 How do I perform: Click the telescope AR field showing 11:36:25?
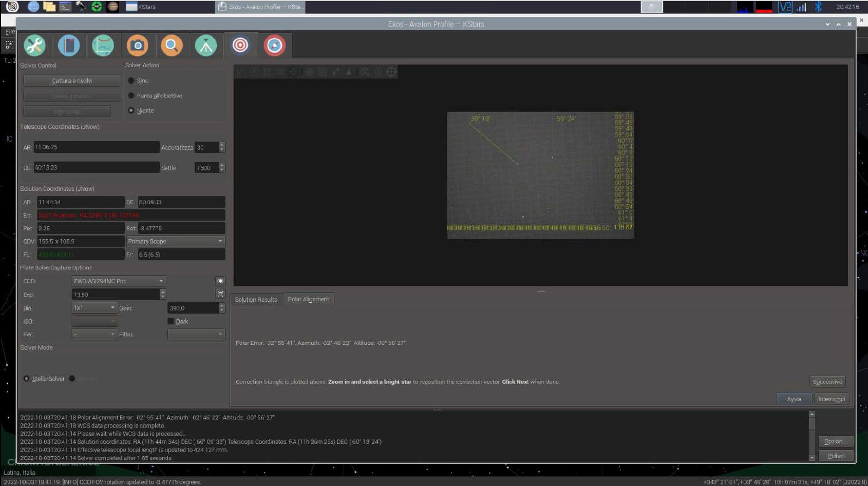click(97, 147)
